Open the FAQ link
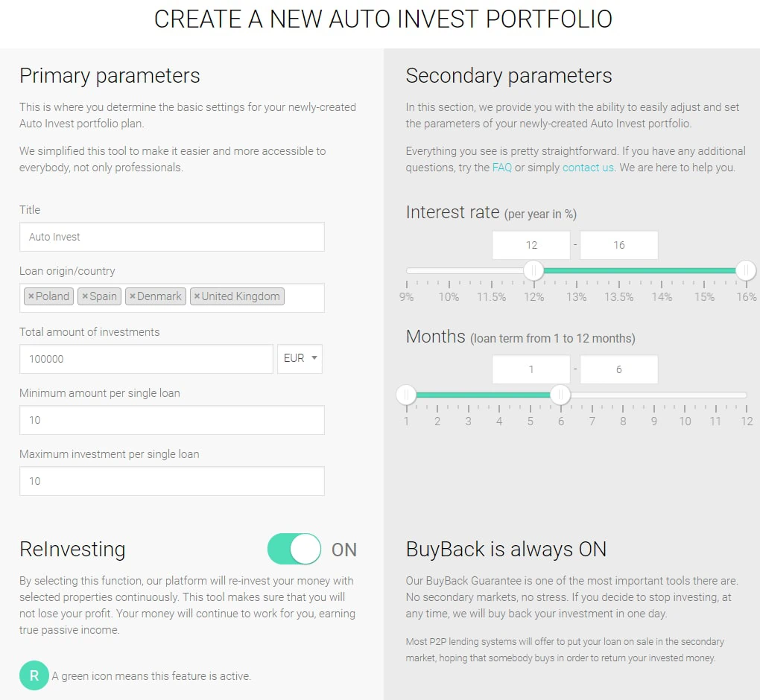Viewport: 760px width, 700px height. tap(501, 168)
